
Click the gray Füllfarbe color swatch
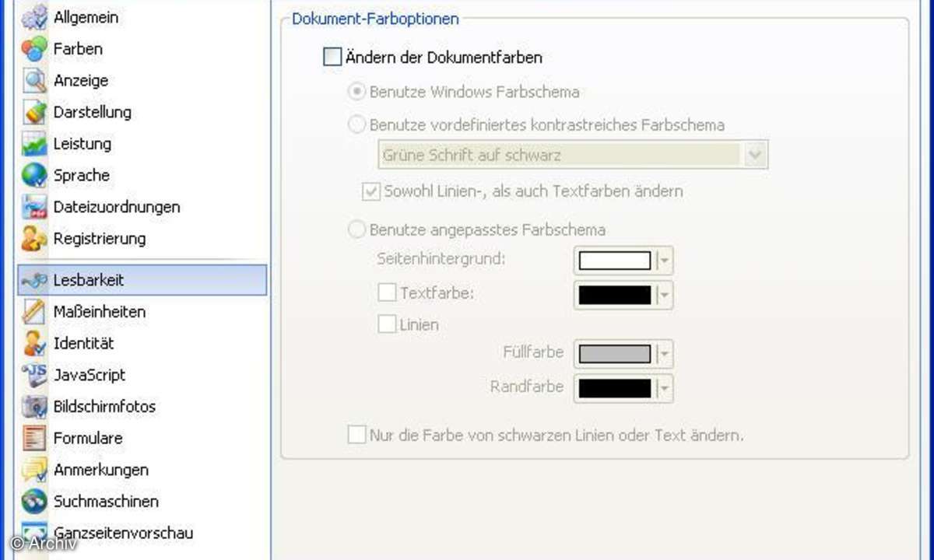pos(615,354)
